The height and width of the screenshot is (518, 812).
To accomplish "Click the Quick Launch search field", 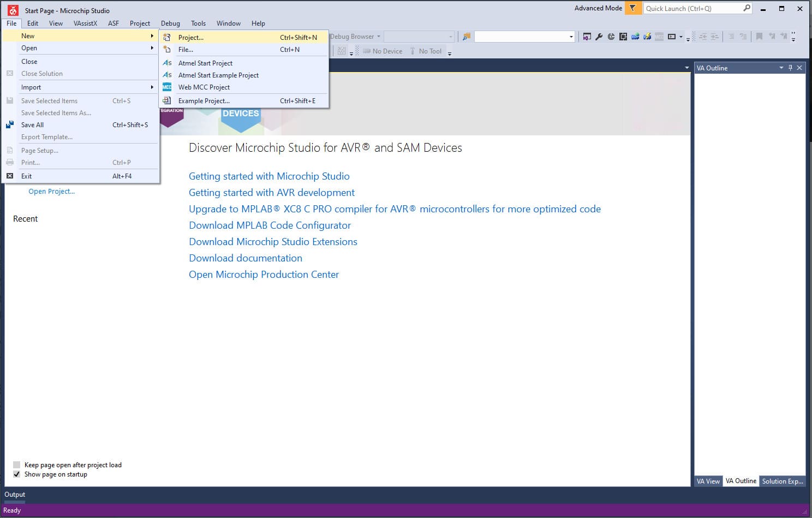I will click(693, 8).
